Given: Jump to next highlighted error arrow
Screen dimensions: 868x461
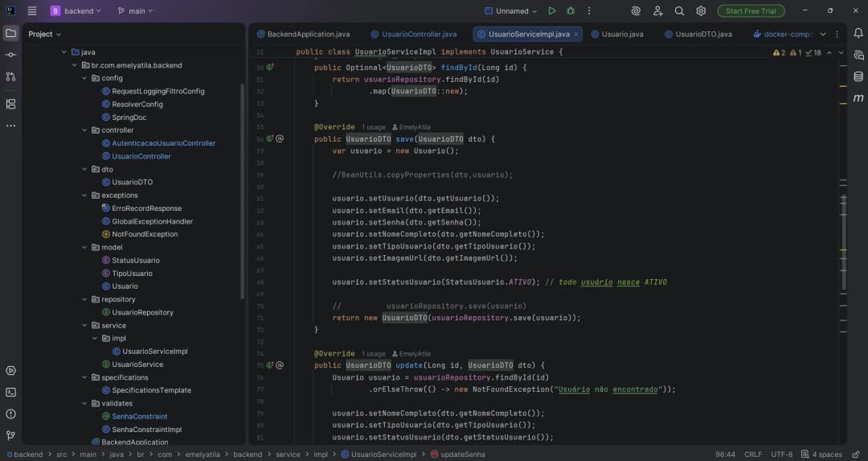Looking at the screenshot, I should click(841, 52).
